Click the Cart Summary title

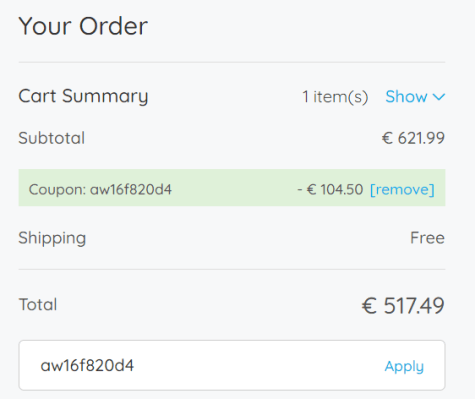point(83,97)
